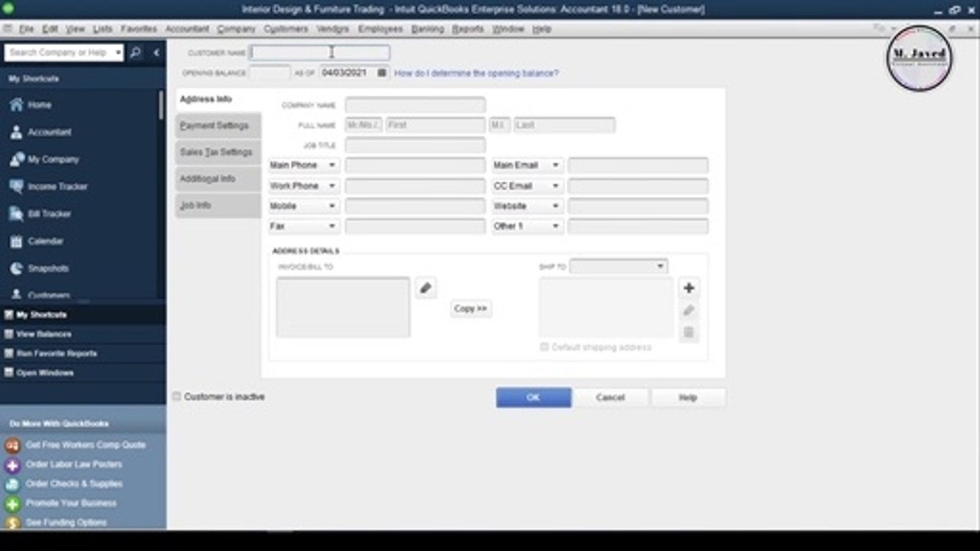Open the search scope dropdown arrow
The height and width of the screenshot is (551, 980).
(118, 53)
